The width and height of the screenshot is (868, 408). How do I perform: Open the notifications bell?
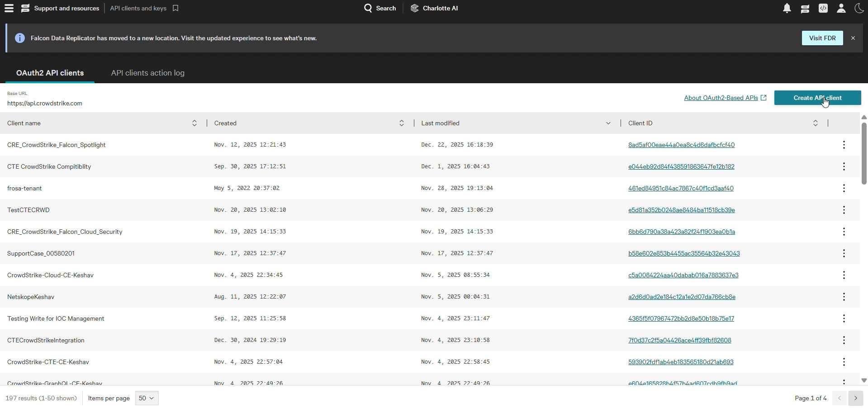coord(787,8)
